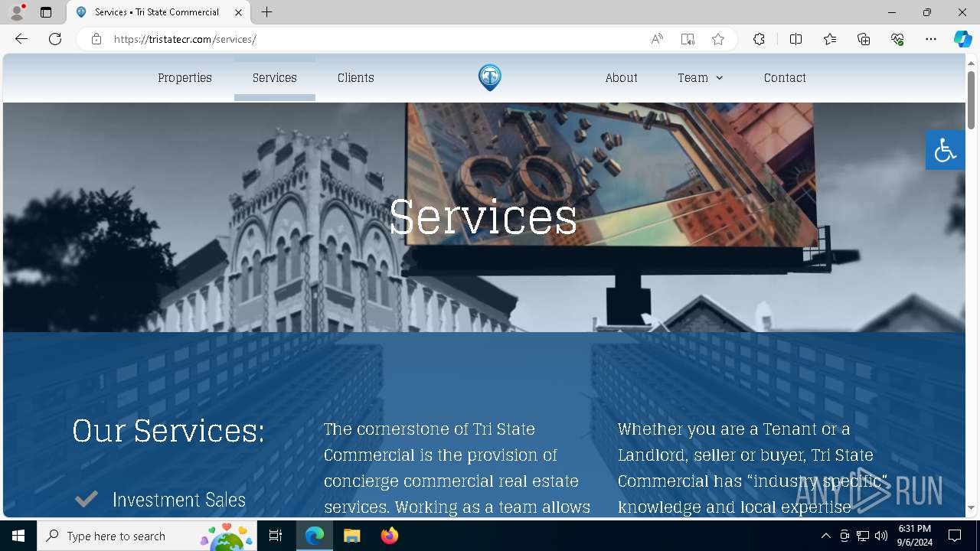This screenshot has height=551, width=980.
Task: Open the Favorites list
Action: [x=830, y=39]
